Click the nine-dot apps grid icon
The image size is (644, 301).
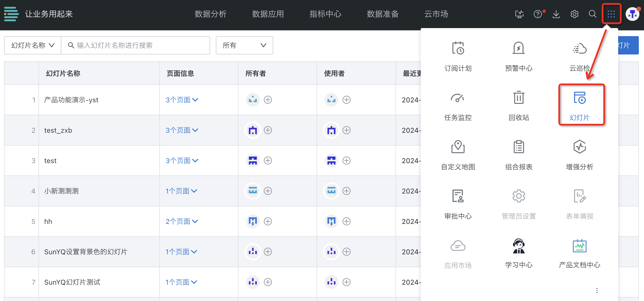click(x=611, y=14)
